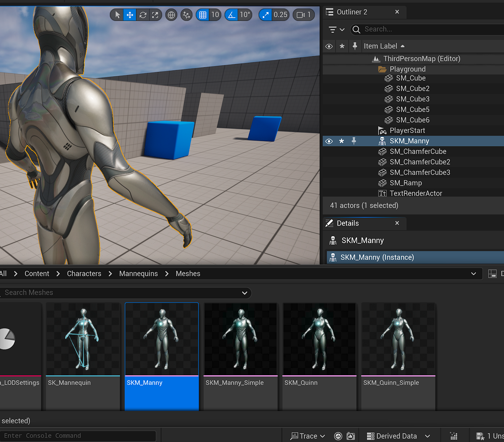Select the SKM_Manny_Simple asset
Image resolution: width=504 pixels, height=442 pixels.
click(240, 356)
